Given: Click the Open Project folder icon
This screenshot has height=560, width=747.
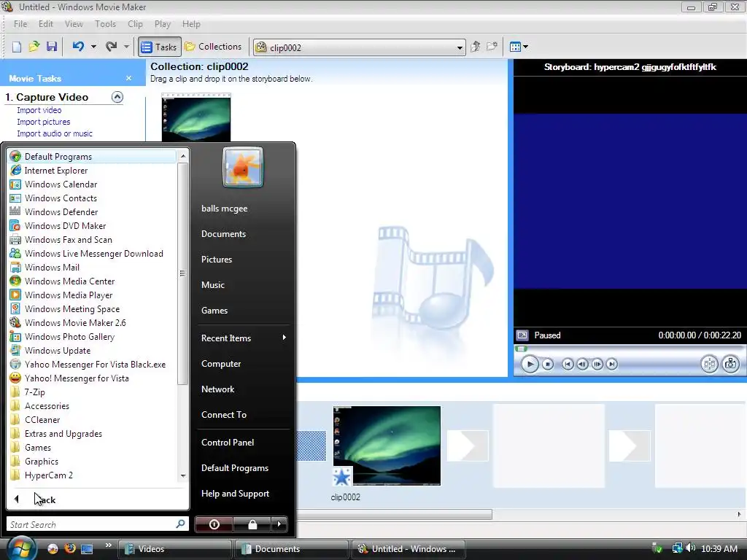Looking at the screenshot, I should tap(34, 47).
